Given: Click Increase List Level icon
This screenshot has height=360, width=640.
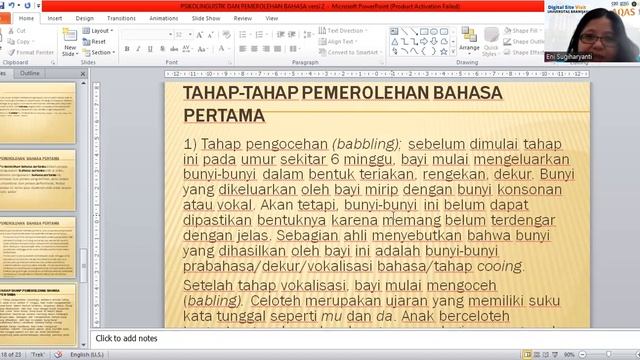Looking at the screenshot, I should tap(292, 35).
